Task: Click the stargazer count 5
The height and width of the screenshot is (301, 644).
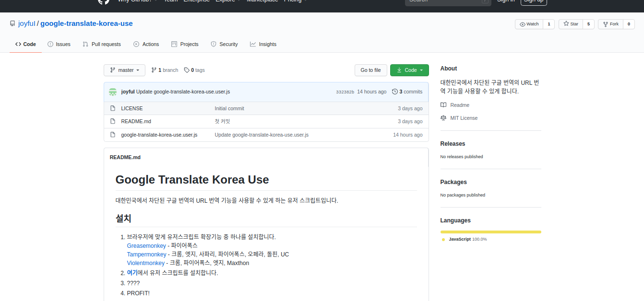Action: click(588, 24)
